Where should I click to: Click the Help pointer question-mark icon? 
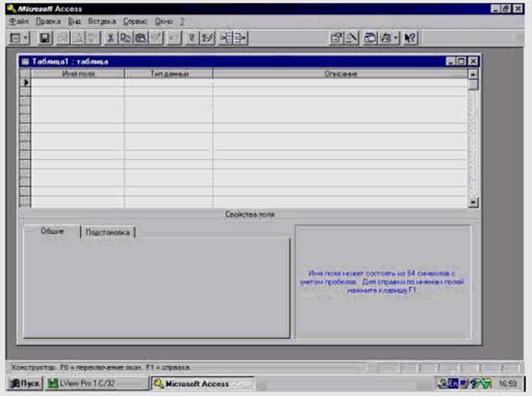[410, 38]
